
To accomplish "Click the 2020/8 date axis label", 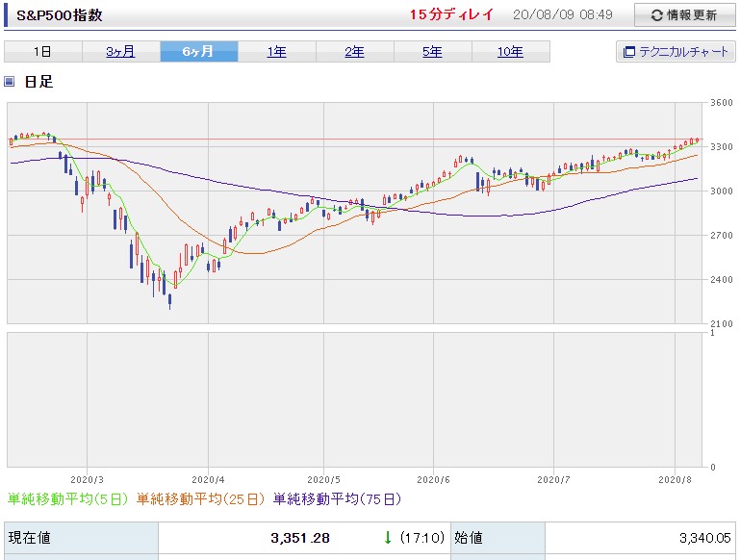I will pyautogui.click(x=675, y=480).
